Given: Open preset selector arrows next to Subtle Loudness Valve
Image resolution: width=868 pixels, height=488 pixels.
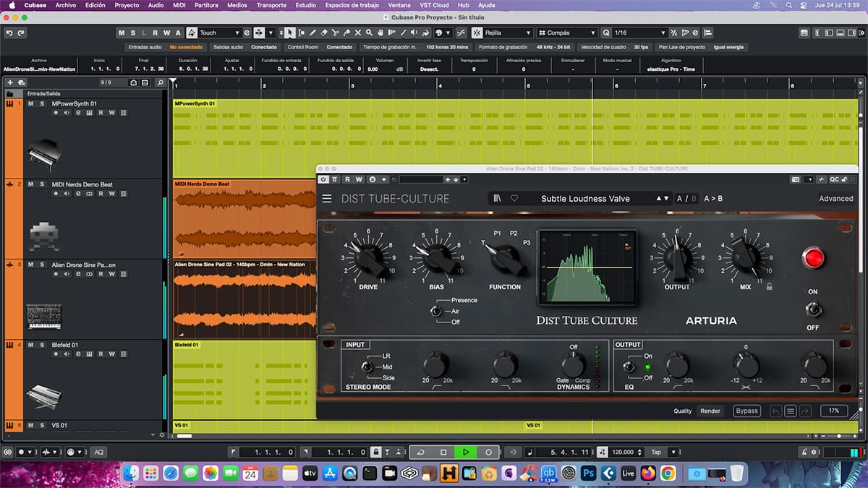Looking at the screenshot, I should (x=663, y=198).
